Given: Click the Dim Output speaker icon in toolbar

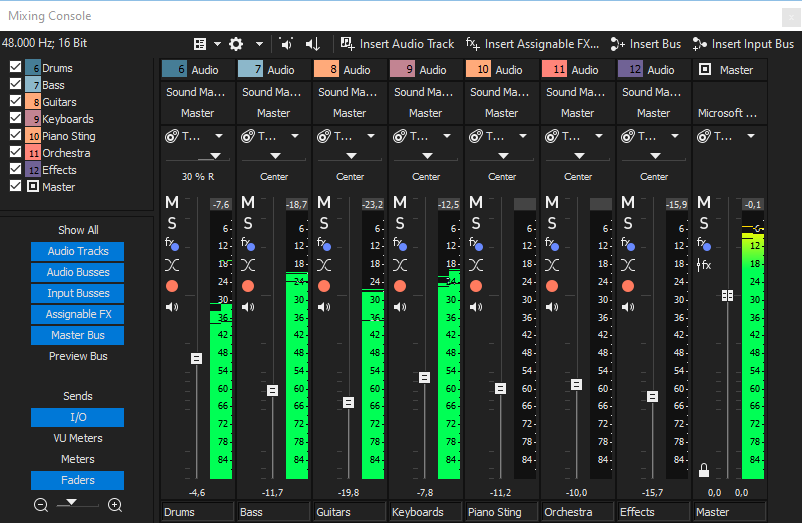Looking at the screenshot, I should (287, 44).
